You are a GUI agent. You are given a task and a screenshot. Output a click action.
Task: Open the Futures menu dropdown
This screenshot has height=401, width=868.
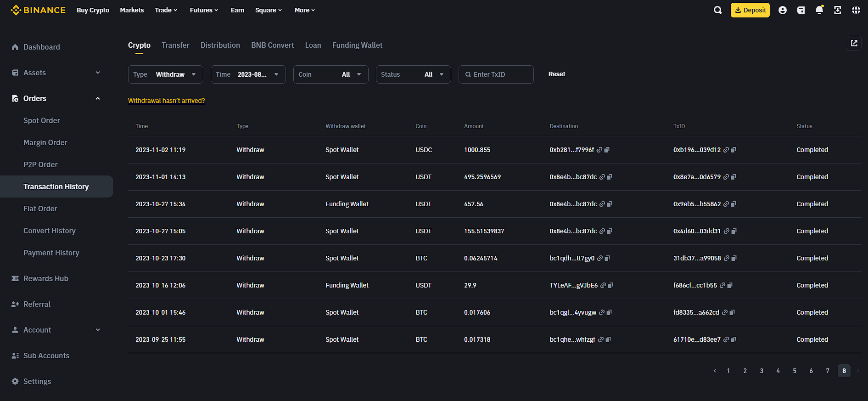(x=204, y=10)
